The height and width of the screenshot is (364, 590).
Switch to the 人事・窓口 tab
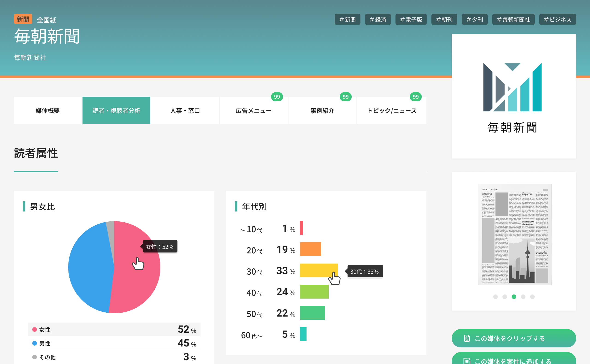[185, 111]
